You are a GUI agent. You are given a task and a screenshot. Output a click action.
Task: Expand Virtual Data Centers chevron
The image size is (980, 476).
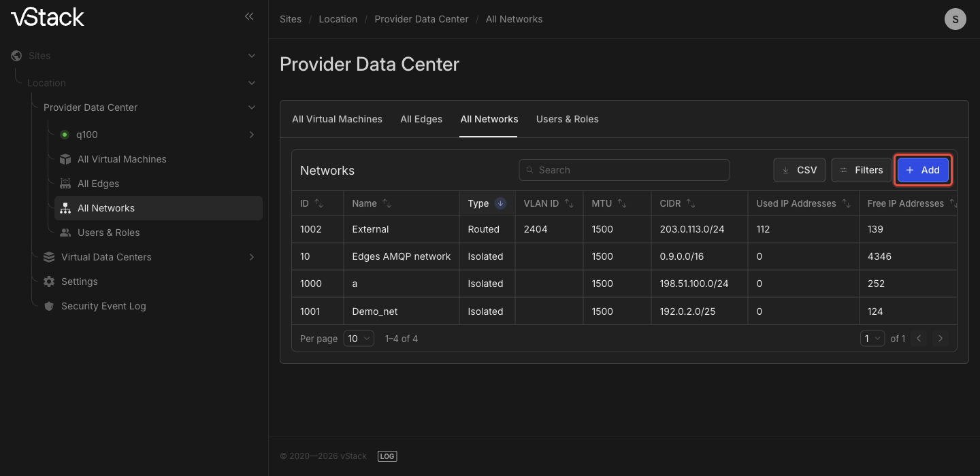coord(252,257)
